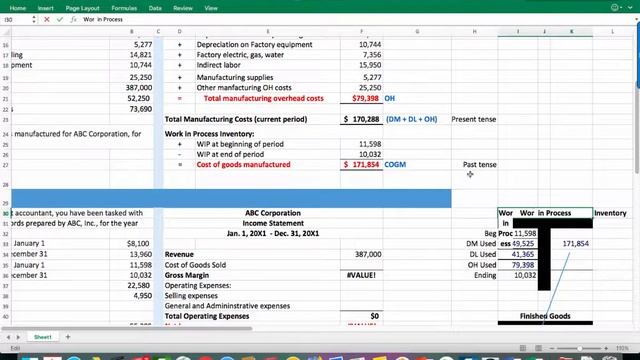Select the column H header
This screenshot has height=360, width=640.
click(474, 31)
